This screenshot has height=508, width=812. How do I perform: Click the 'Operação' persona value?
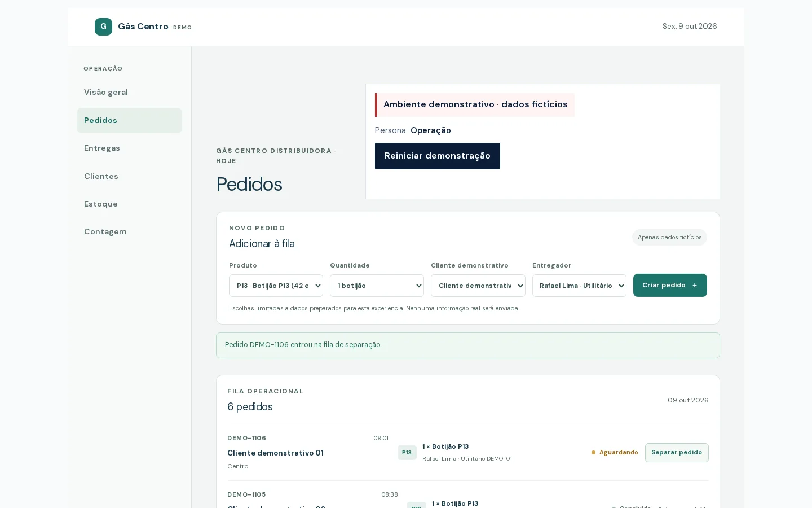tap(431, 130)
